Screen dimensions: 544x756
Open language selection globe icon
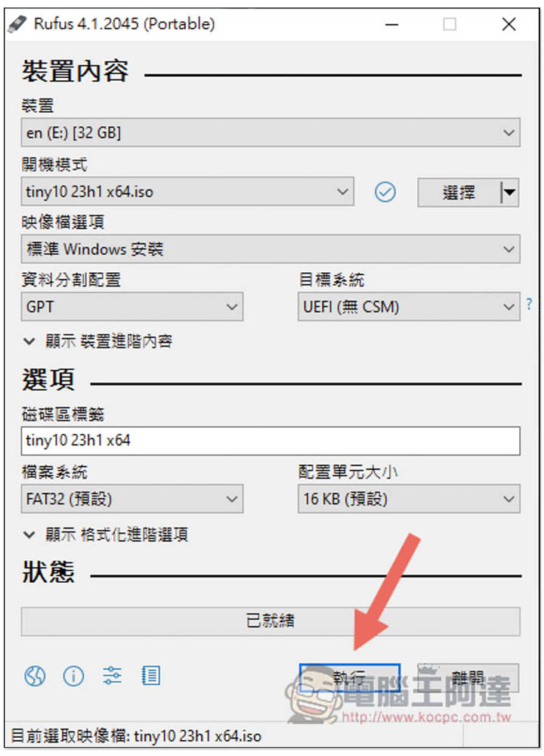click(35, 676)
